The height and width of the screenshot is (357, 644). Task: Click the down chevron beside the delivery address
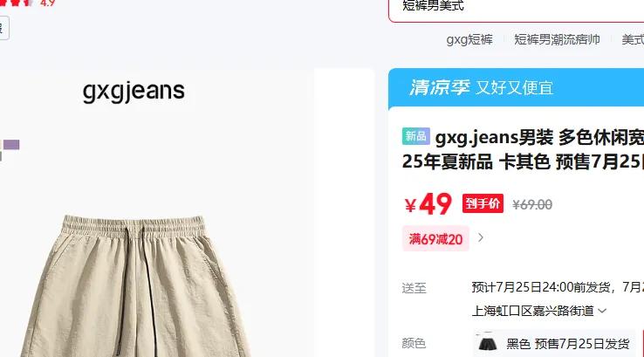[x=602, y=311]
